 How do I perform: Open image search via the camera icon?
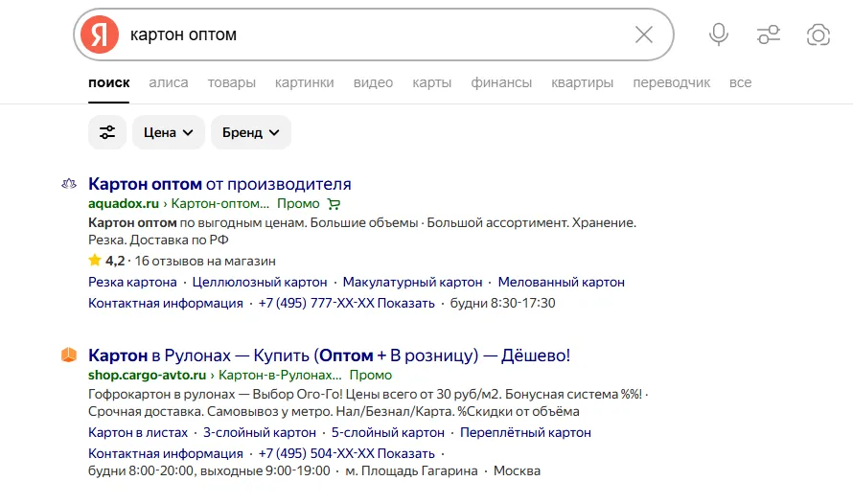tap(818, 34)
